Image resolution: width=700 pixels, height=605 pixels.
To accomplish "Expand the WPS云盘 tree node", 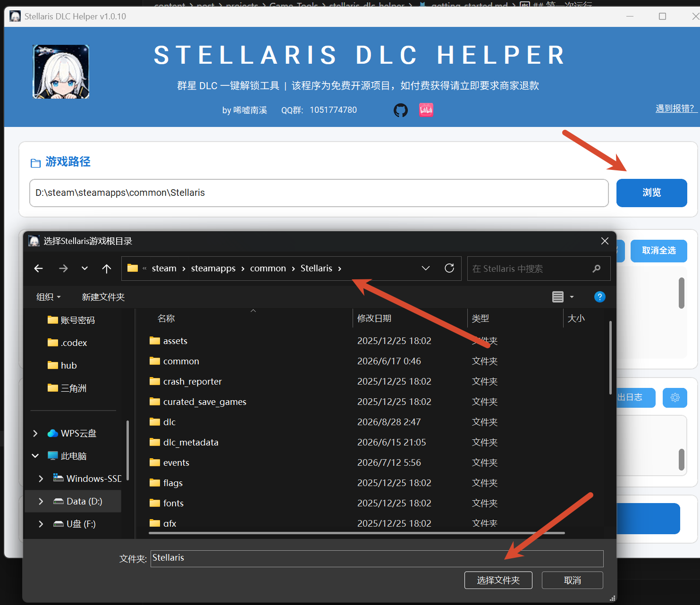I will (x=35, y=433).
